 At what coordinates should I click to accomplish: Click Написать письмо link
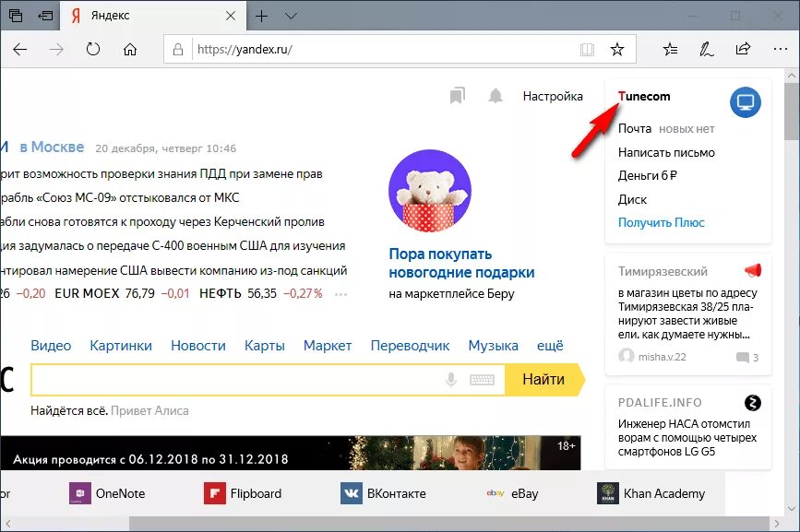[666, 152]
